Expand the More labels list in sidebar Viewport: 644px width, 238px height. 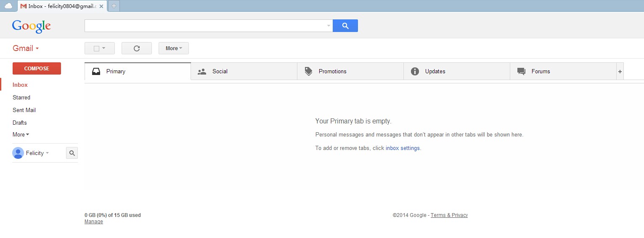click(x=21, y=135)
